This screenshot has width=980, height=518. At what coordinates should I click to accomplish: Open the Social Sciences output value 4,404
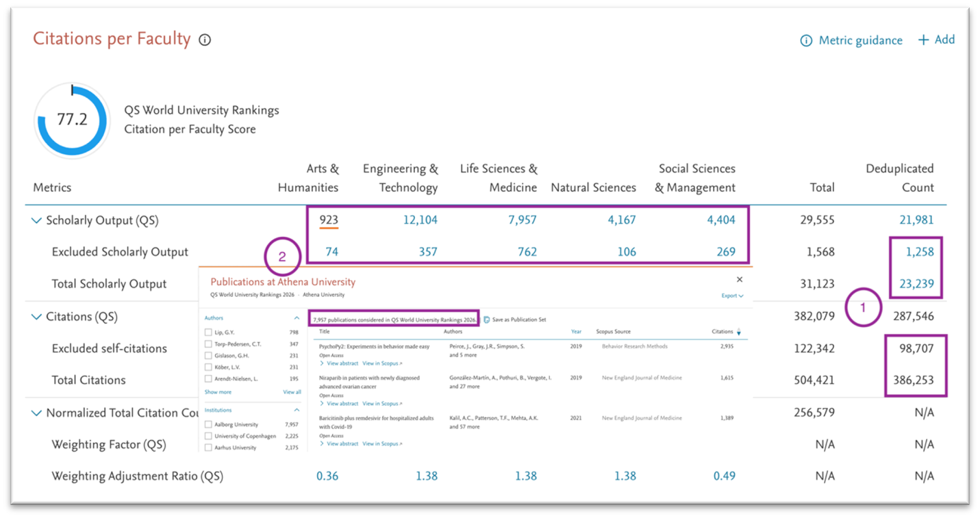tap(721, 220)
